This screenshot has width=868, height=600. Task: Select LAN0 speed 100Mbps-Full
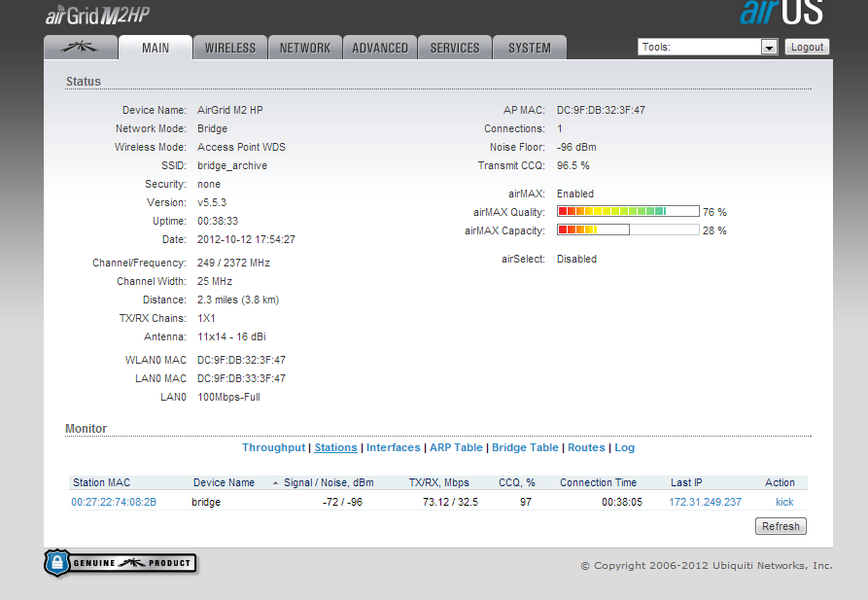click(228, 397)
